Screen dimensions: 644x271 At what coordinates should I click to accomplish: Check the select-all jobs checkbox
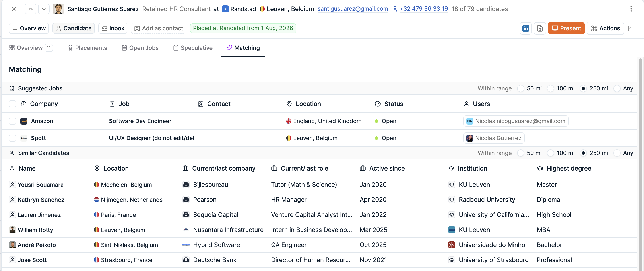point(12,104)
